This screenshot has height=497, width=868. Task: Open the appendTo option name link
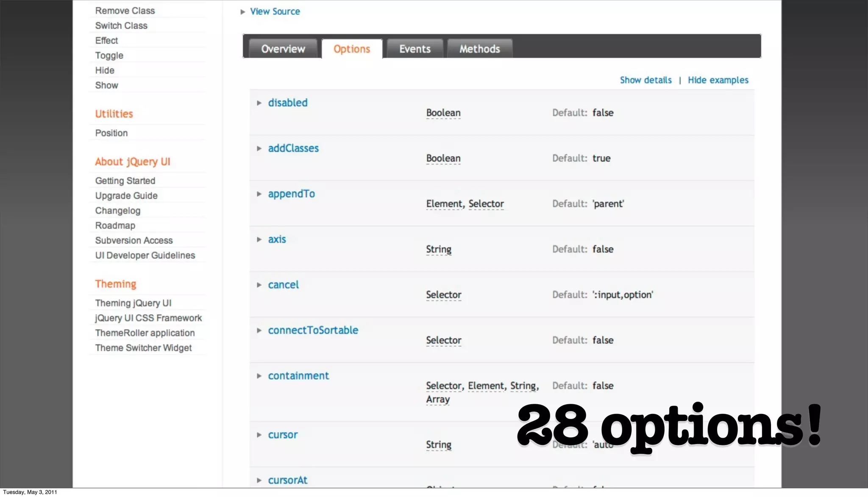(292, 194)
